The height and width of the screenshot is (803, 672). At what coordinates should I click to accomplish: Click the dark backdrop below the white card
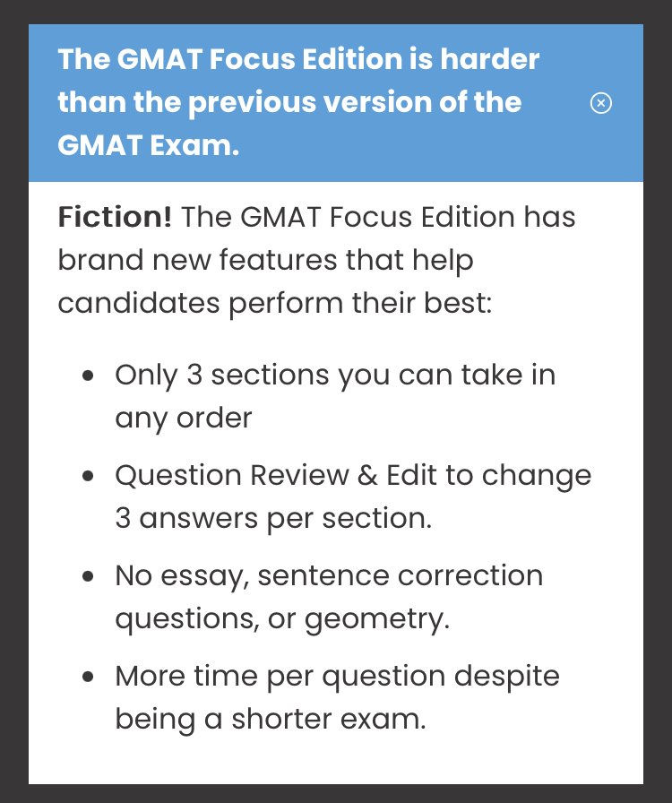pos(336,794)
